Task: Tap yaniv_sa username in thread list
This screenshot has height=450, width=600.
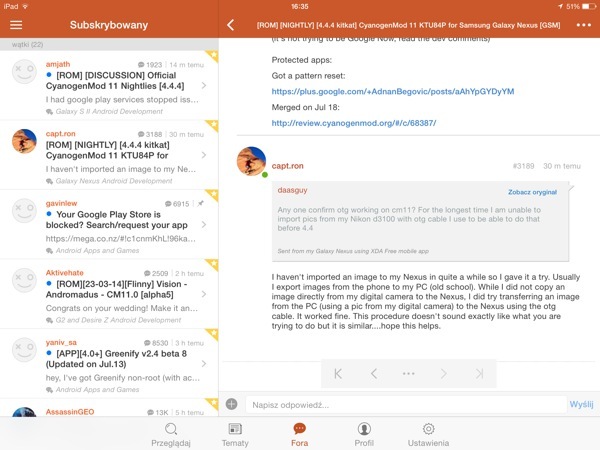Action: [x=61, y=342]
